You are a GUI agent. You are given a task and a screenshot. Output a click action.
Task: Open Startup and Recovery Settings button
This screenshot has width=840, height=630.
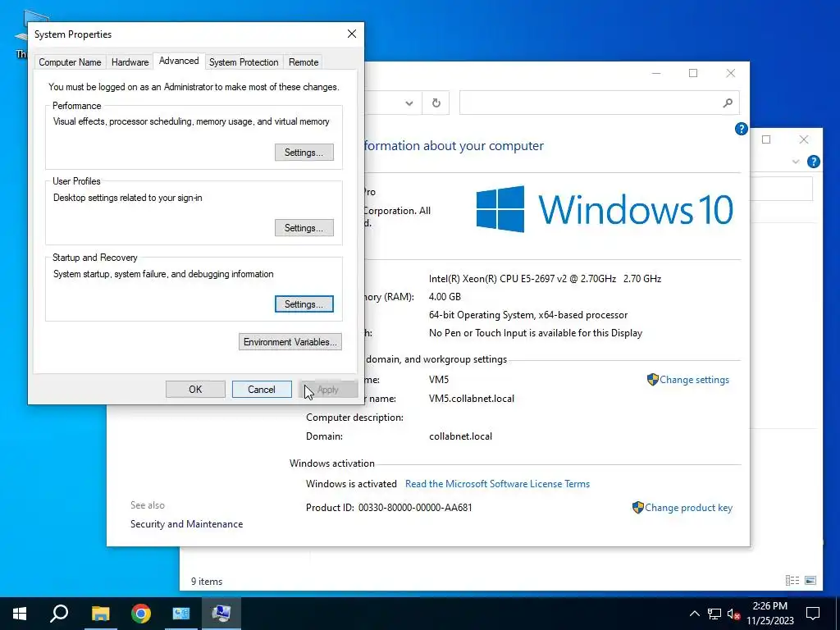click(304, 304)
